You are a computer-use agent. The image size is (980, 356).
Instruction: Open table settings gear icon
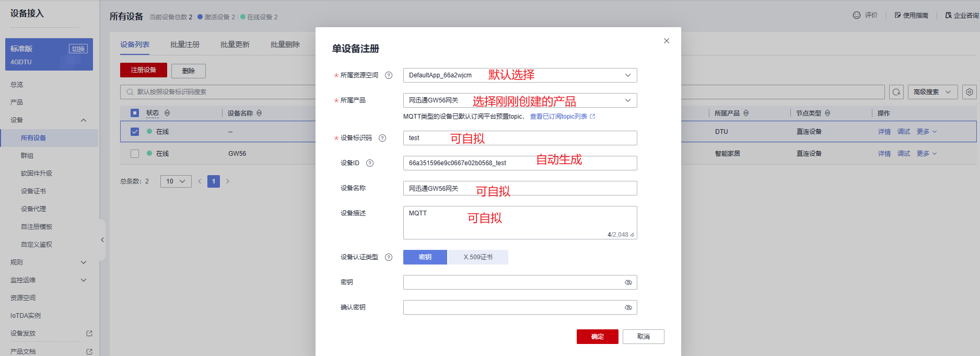(x=970, y=92)
